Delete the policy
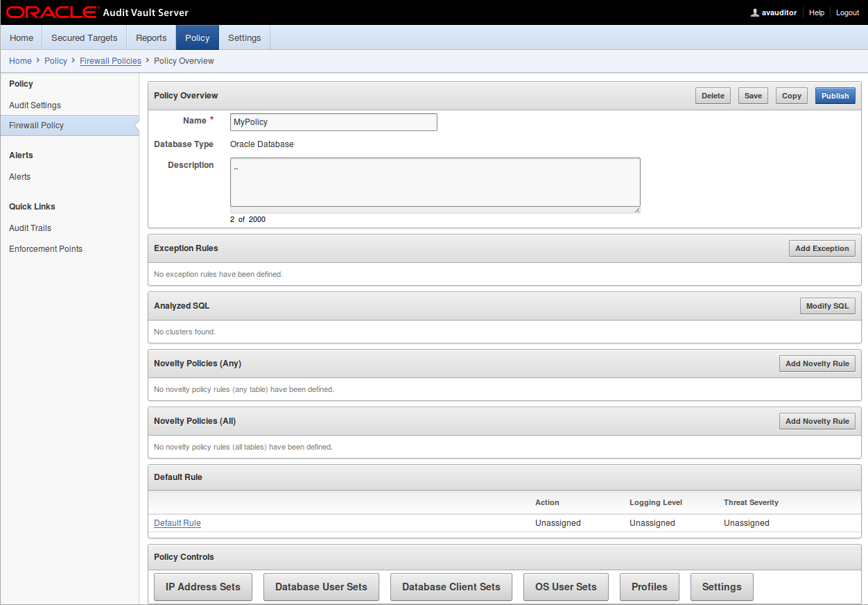 713,96
